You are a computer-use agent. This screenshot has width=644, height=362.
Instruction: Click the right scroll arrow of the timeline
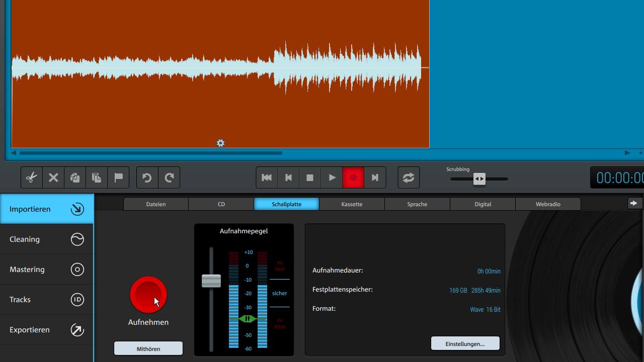pos(627,153)
